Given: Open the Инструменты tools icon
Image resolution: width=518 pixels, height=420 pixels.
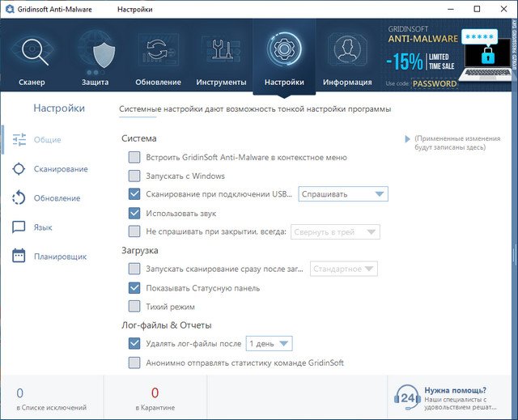Looking at the screenshot, I should [x=221, y=49].
